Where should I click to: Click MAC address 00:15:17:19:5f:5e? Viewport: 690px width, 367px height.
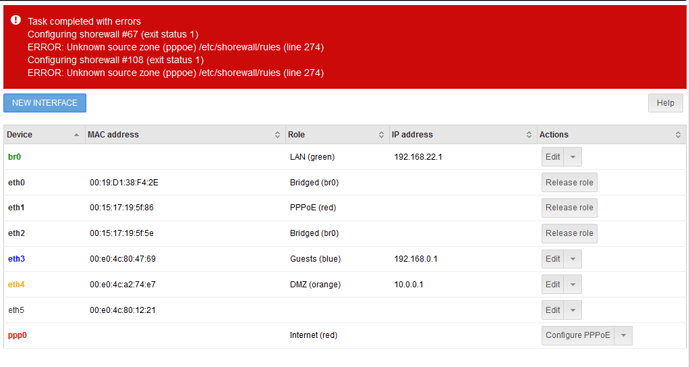(x=121, y=233)
